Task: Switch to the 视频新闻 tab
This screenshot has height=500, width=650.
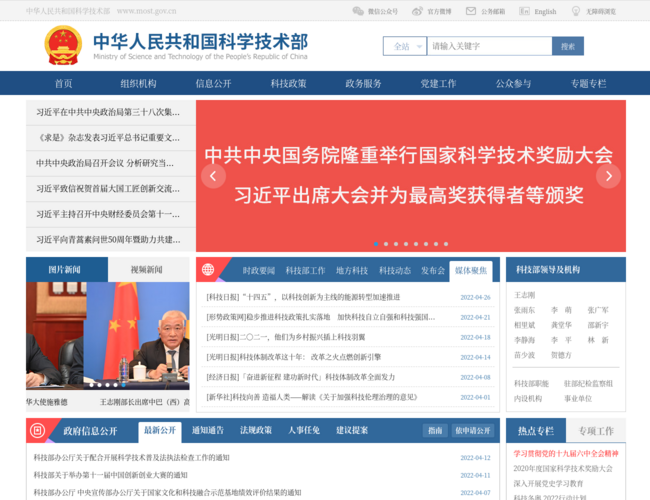Action: point(148,269)
